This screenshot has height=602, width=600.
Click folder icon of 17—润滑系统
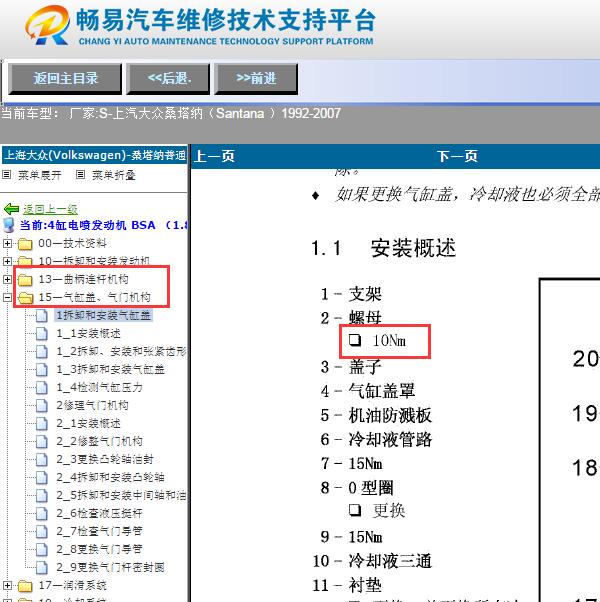[x=25, y=586]
